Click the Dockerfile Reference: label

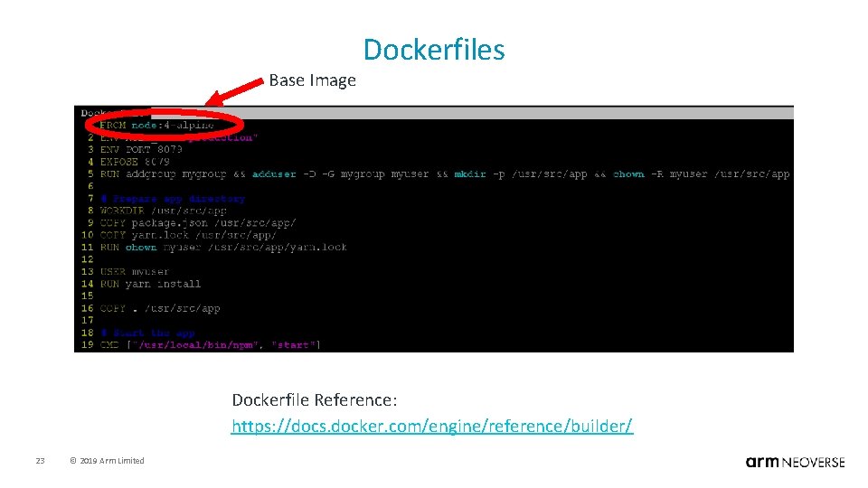point(315,400)
